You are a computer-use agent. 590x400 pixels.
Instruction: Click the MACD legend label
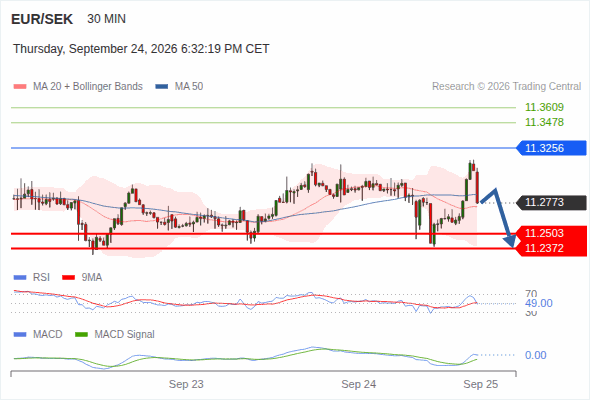click(x=47, y=335)
